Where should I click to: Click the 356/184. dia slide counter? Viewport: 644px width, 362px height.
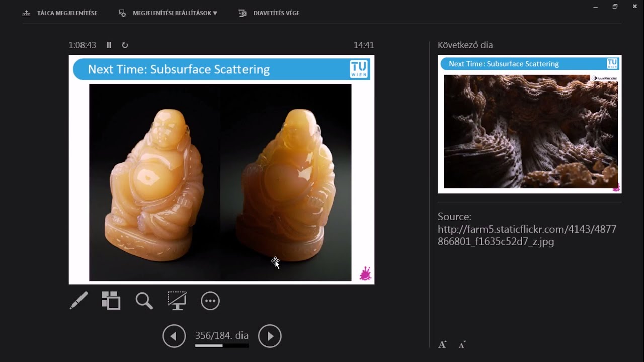coord(221,335)
